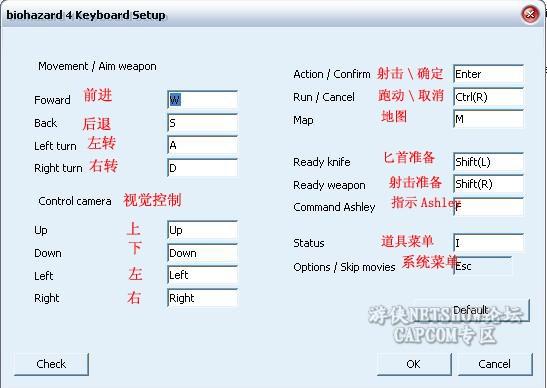Click the Options / Skip movies label
The image size is (547, 388).
tap(344, 267)
